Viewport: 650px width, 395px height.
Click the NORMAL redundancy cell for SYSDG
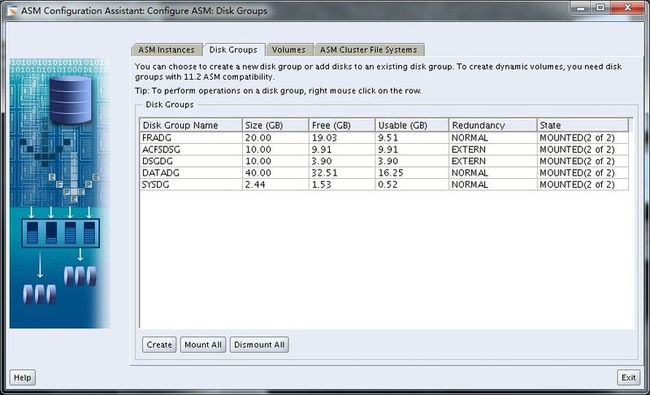click(493, 184)
